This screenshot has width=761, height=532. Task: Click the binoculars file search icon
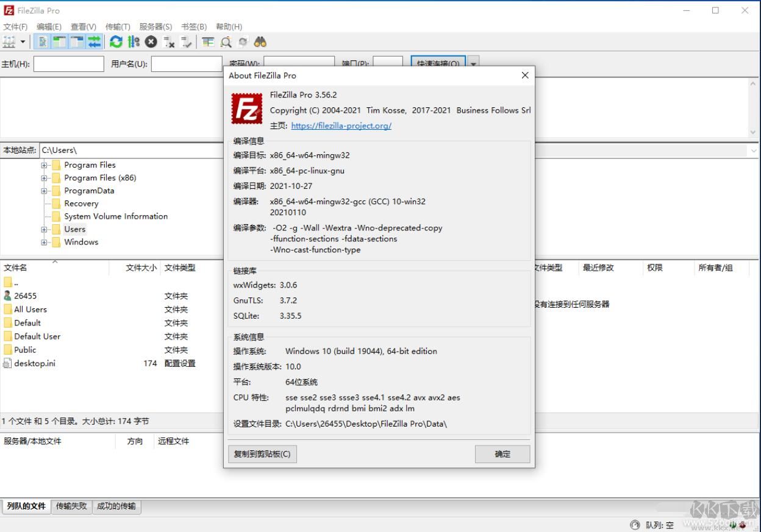(260, 42)
